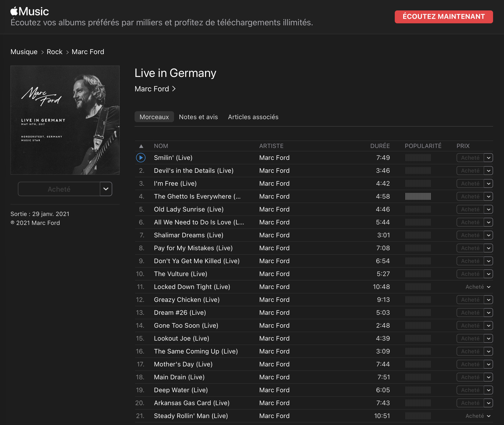Select track row Pay for My Mistakes (Live)

[x=314, y=248]
